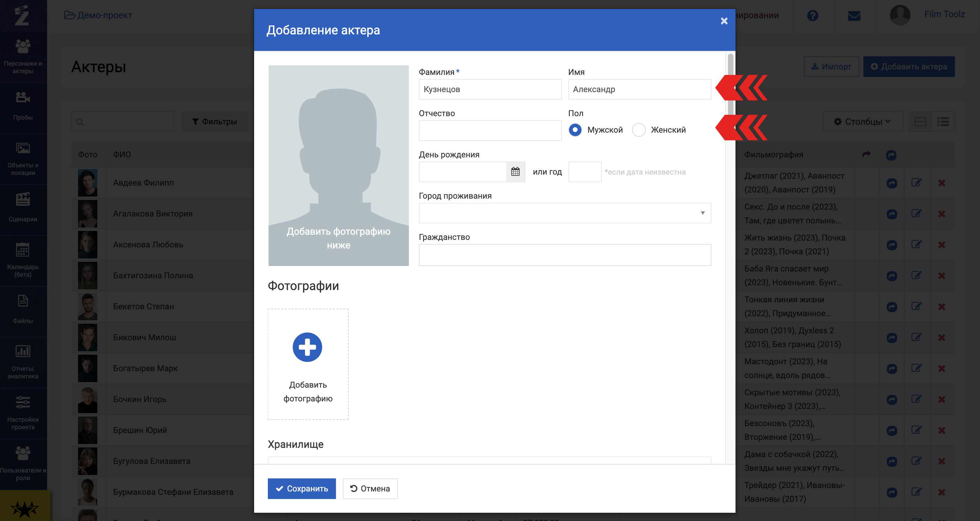Delete the Бочкин Игорь row
980x521 pixels.
pos(941,399)
